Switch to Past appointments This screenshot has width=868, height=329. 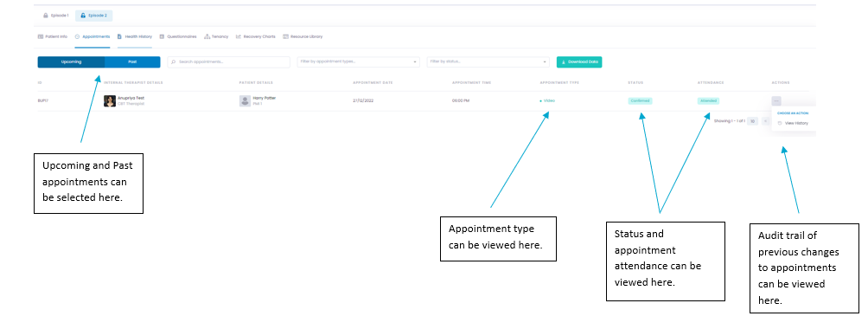pos(132,62)
